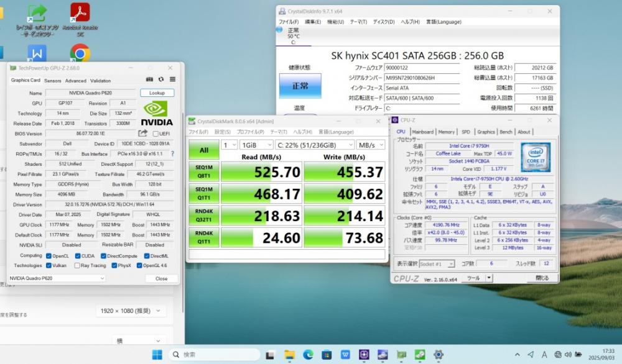
Task: Expand the hidden system tray icons chevron
Action: pyautogui.click(x=518, y=355)
